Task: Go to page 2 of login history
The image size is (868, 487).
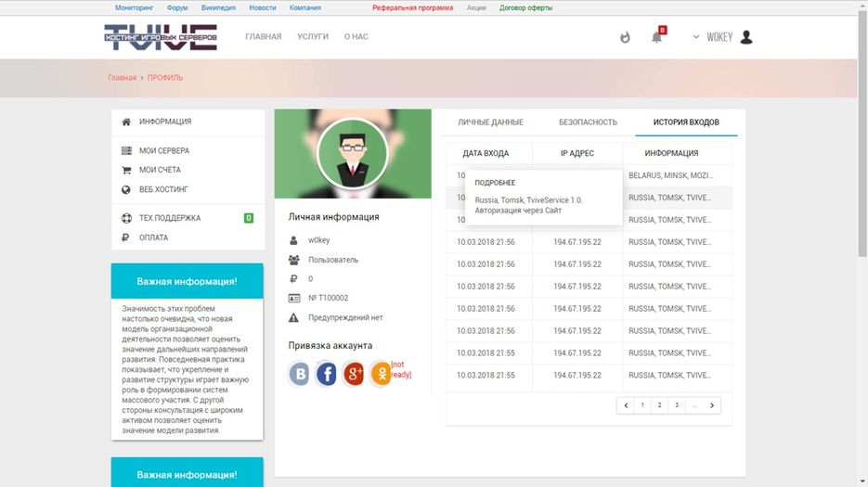Action: 660,405
